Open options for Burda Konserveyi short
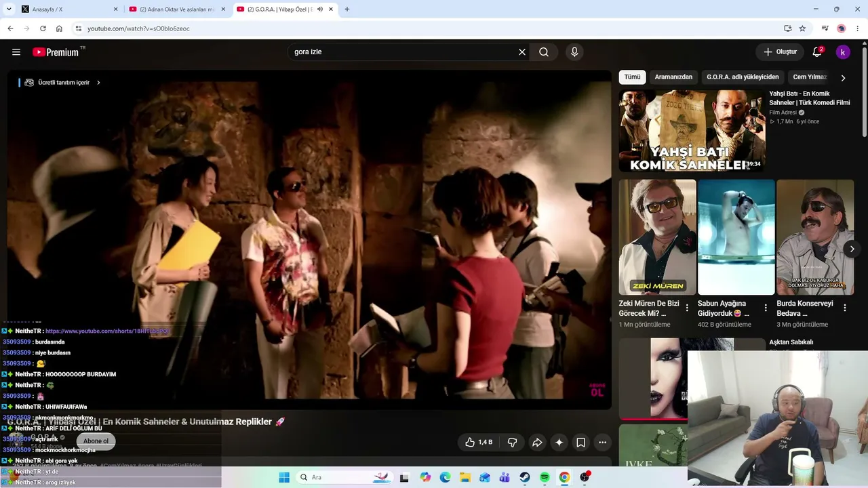 click(845, 308)
